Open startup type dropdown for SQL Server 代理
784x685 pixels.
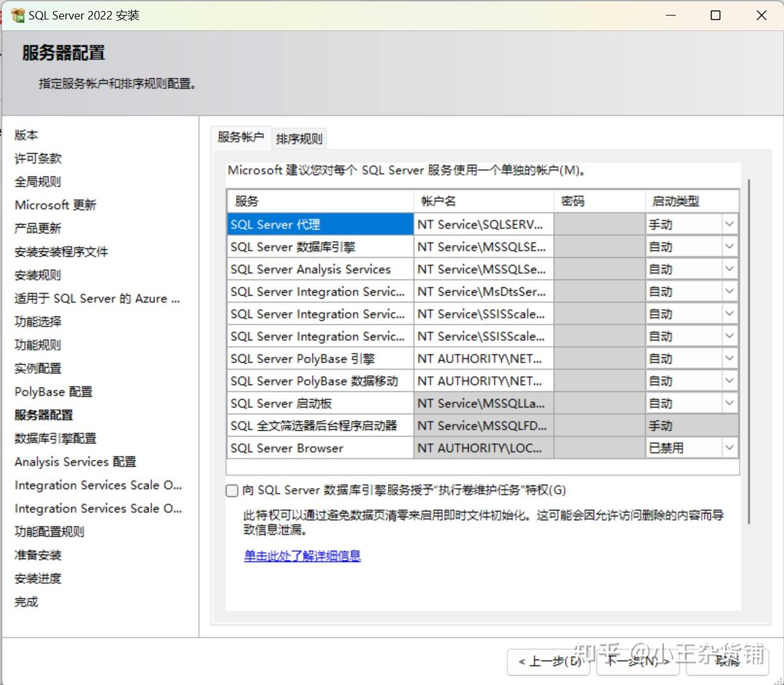(x=729, y=224)
